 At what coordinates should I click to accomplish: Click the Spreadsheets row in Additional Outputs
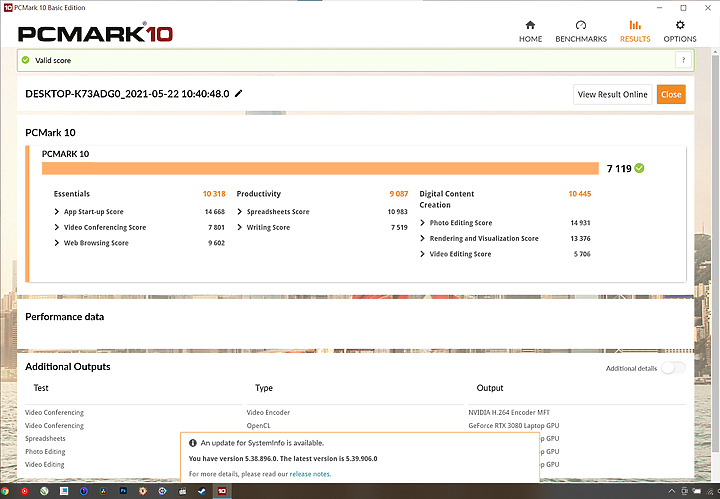tap(45, 438)
